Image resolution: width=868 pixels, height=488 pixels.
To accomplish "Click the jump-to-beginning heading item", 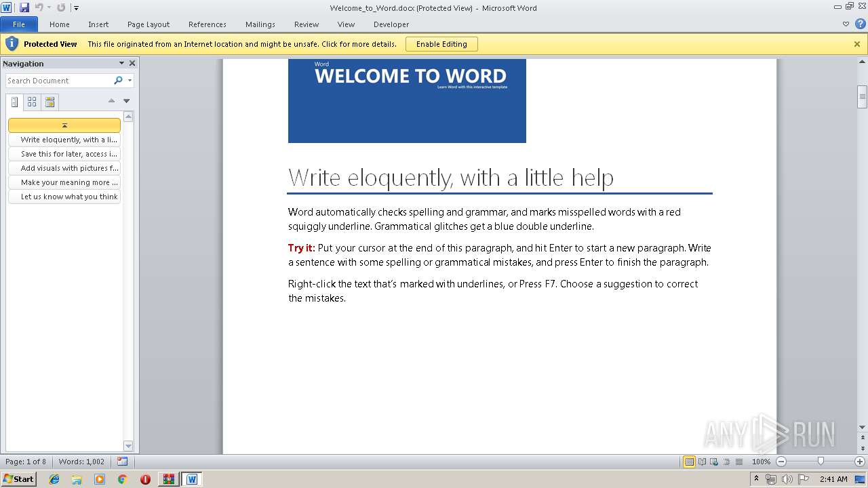I will [64, 125].
